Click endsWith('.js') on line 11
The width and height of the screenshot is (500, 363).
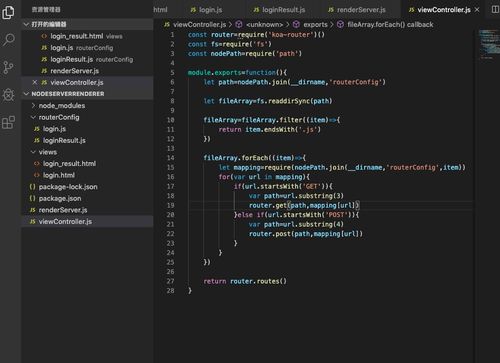(x=292, y=129)
